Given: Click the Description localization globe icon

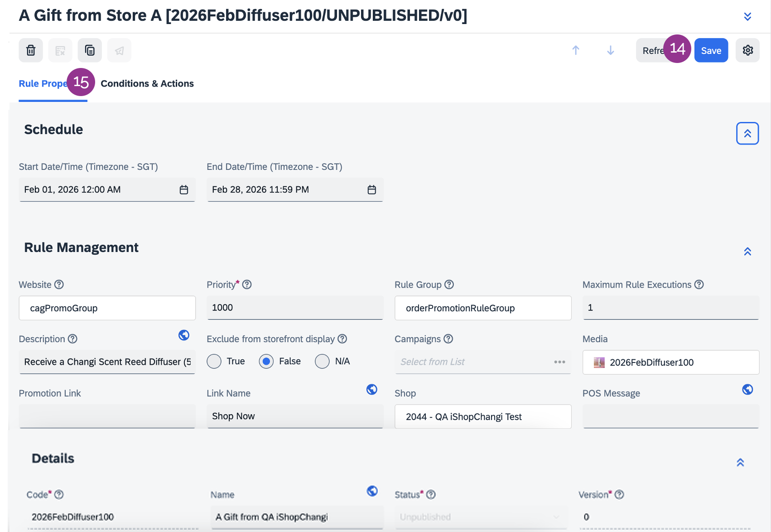Looking at the screenshot, I should tap(184, 335).
